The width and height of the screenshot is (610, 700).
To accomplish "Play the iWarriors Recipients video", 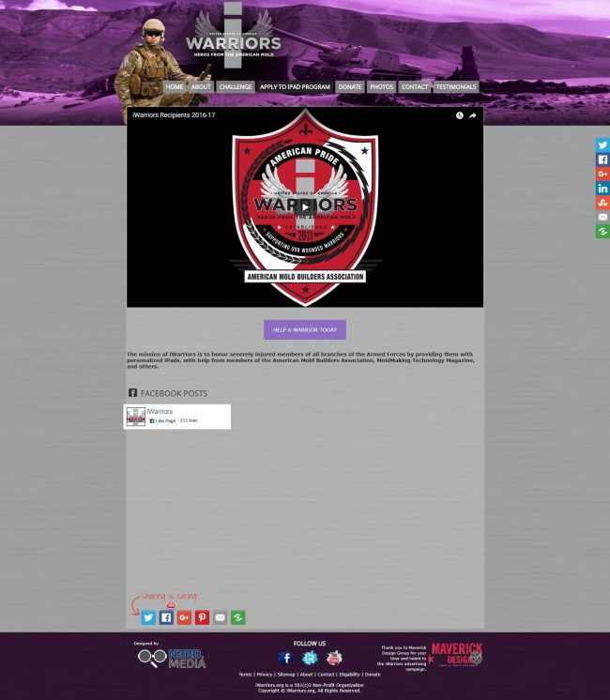I will click(x=305, y=207).
